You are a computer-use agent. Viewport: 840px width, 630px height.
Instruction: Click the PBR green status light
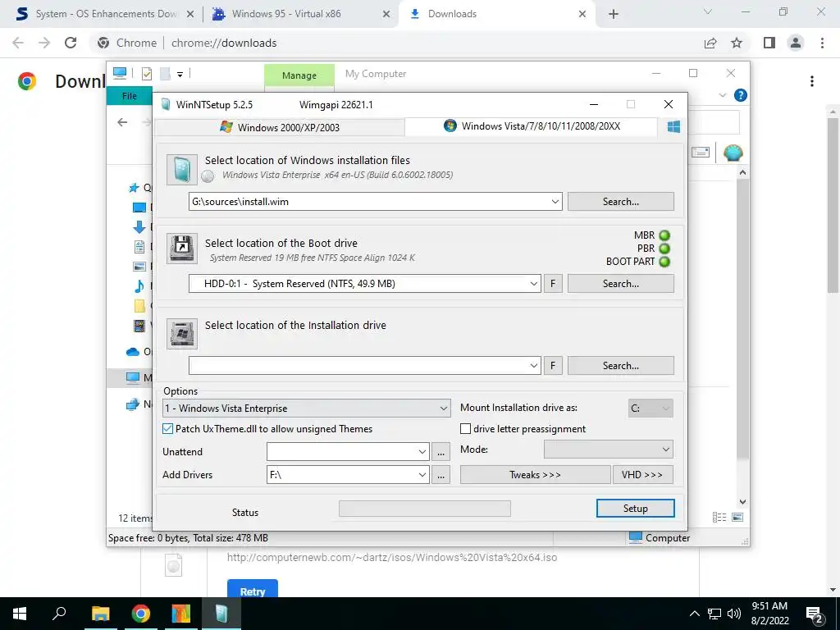tap(664, 249)
